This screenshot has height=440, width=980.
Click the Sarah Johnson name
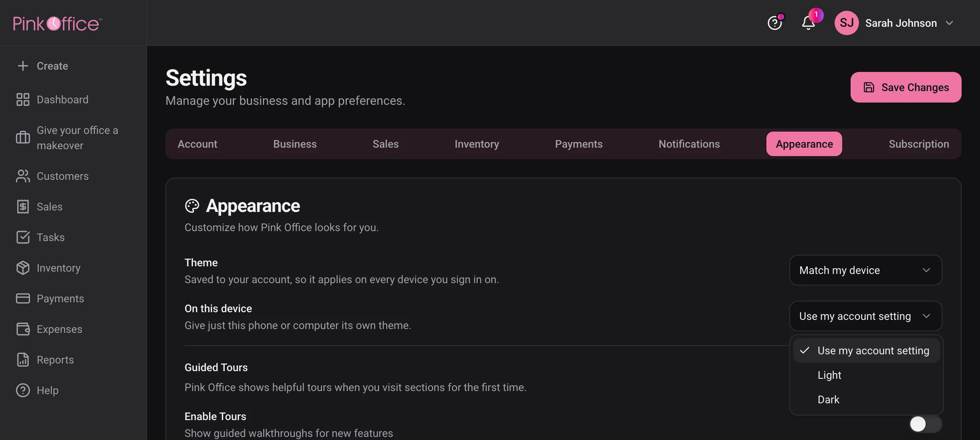point(901,23)
